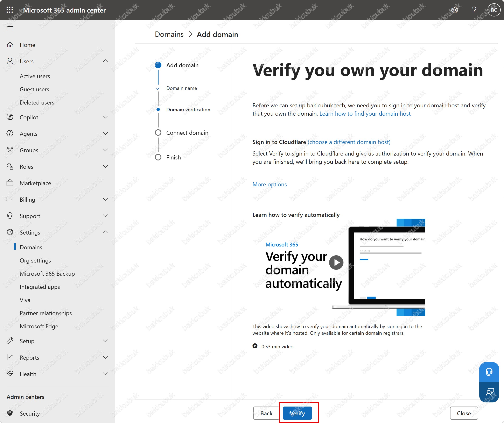Viewport: 504px width, 423px height.
Task: Open the feedback person icon button
Action: [x=489, y=392]
